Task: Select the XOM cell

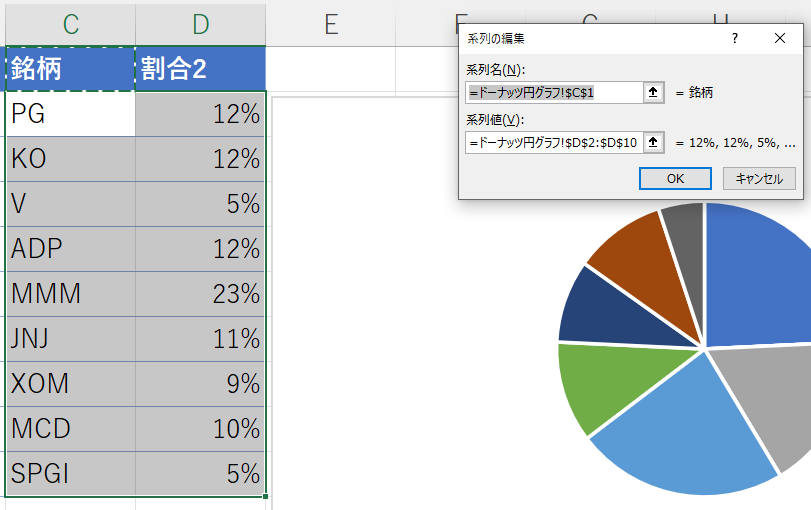Action: coord(70,384)
